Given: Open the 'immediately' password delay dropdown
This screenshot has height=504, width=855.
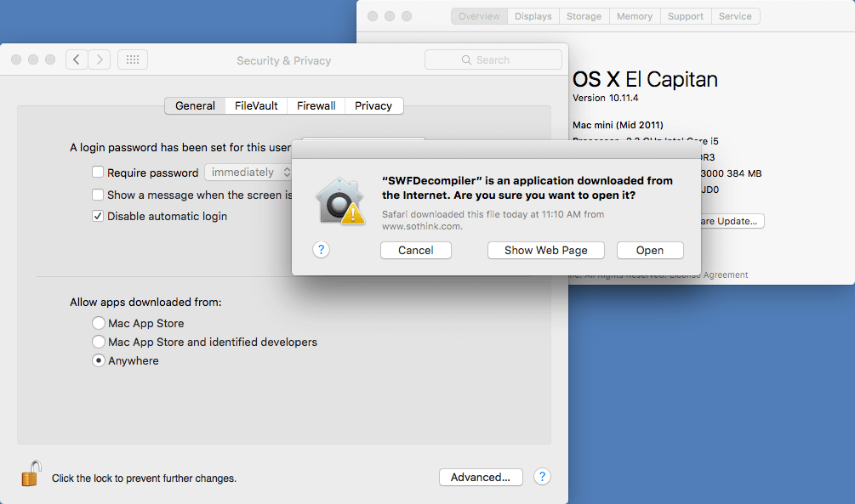Looking at the screenshot, I should tap(248, 173).
